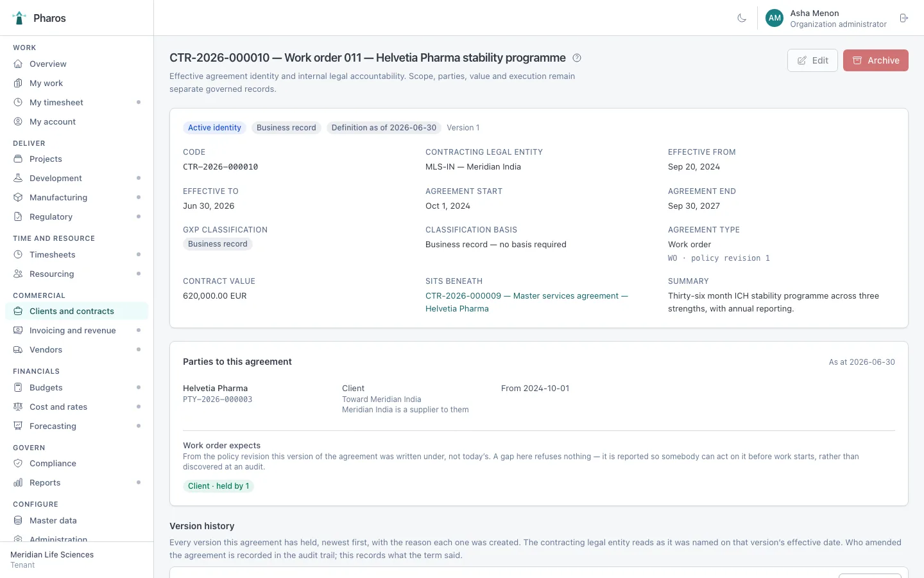This screenshot has width=924, height=578.
Task: Open Forecasting chart icon
Action: [x=18, y=426]
